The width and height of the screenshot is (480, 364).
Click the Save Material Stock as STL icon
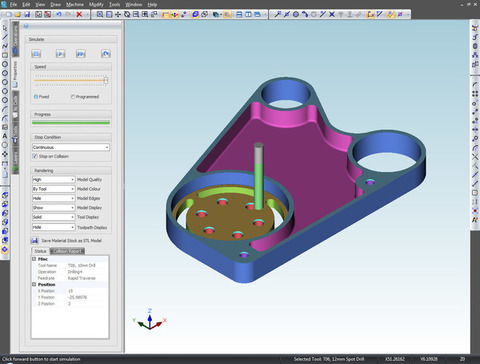[34, 240]
